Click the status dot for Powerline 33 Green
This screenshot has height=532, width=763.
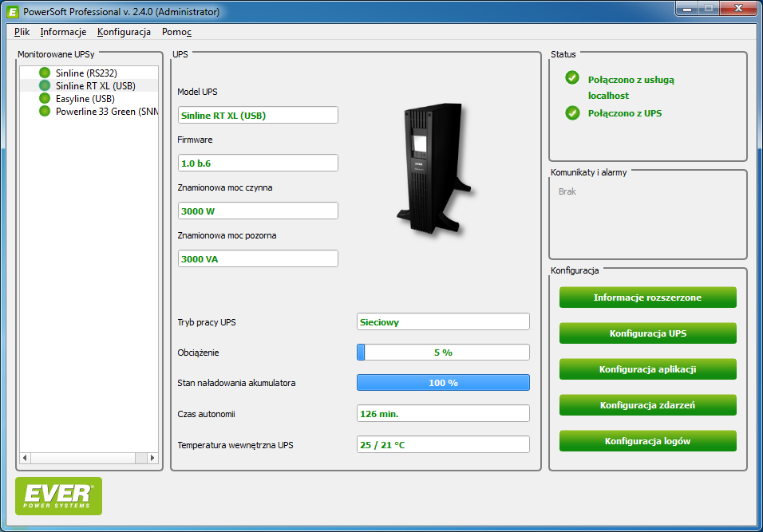(45, 111)
